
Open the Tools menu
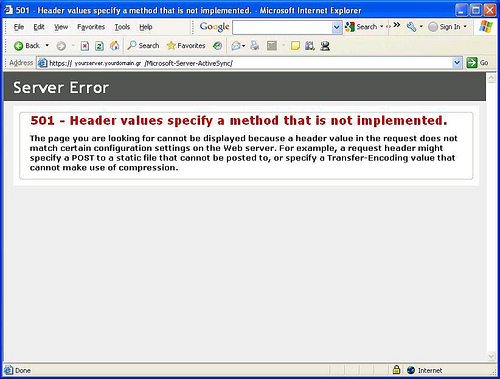coord(122,27)
